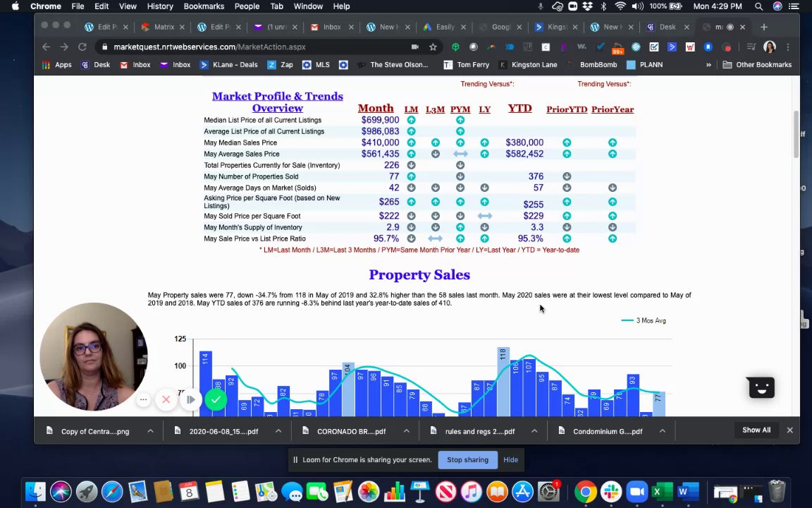The height and width of the screenshot is (508, 812).
Task: Open the PLANN bookmark
Action: coord(645,65)
